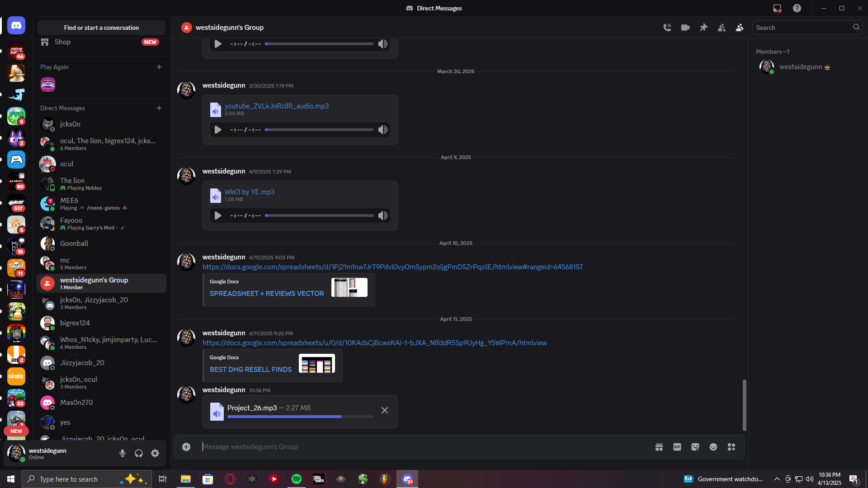This screenshot has height=488, width=868.
Task: Open pinned messages
Action: click(703, 28)
